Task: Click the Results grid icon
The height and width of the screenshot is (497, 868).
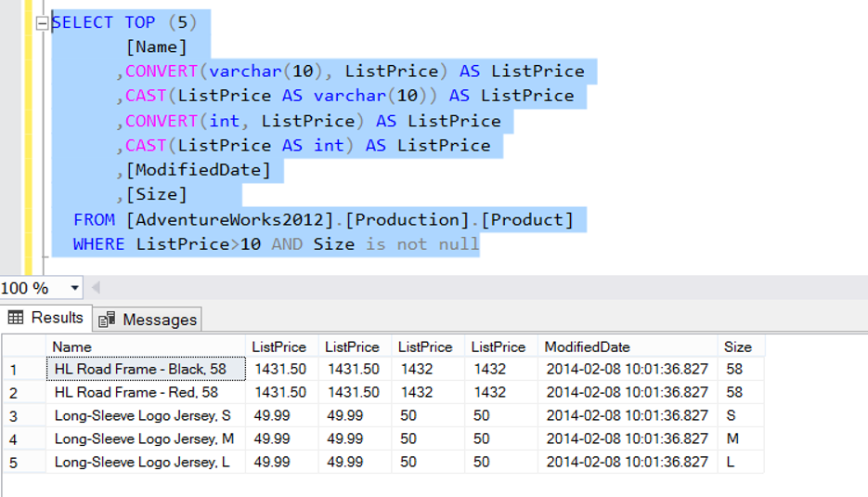Action: pos(16,318)
